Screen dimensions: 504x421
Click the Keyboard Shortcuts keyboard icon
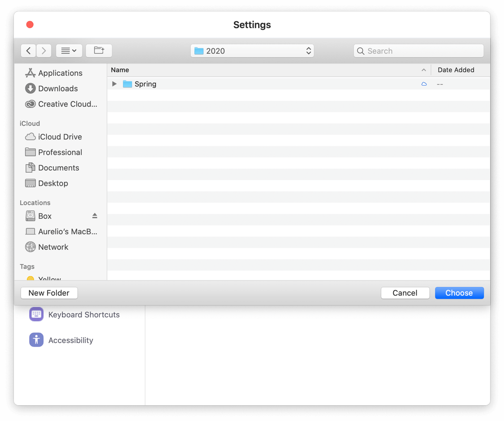coord(36,314)
